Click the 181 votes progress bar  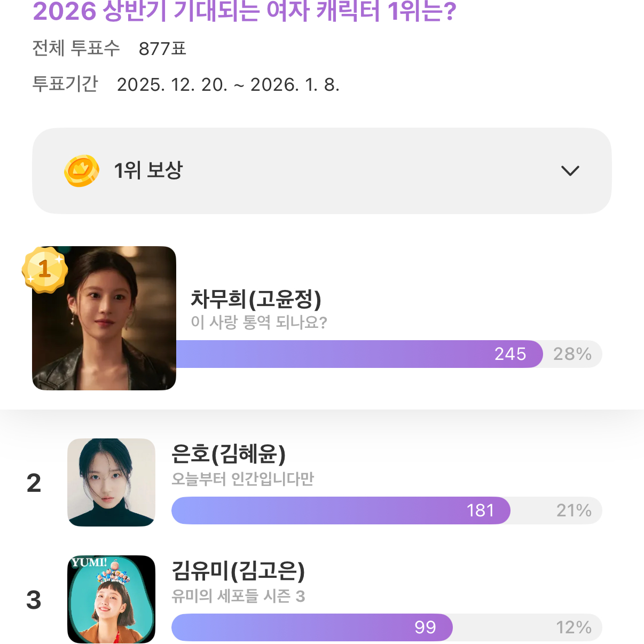coord(340,511)
